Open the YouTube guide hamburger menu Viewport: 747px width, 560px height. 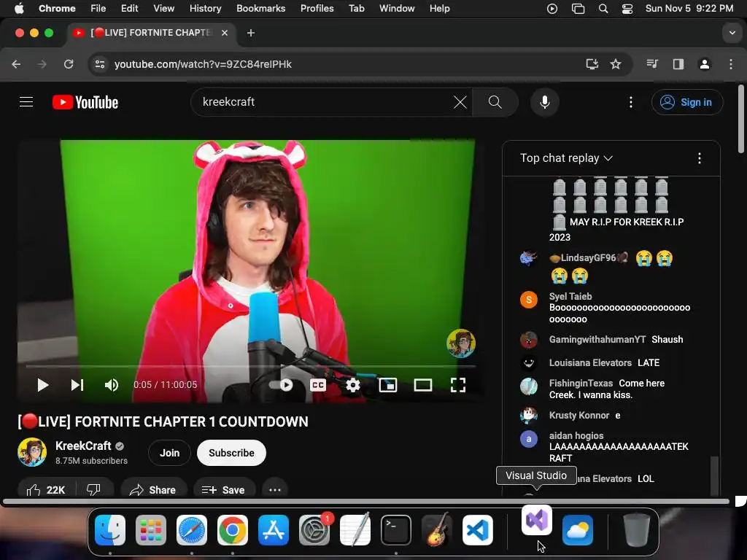(x=26, y=102)
